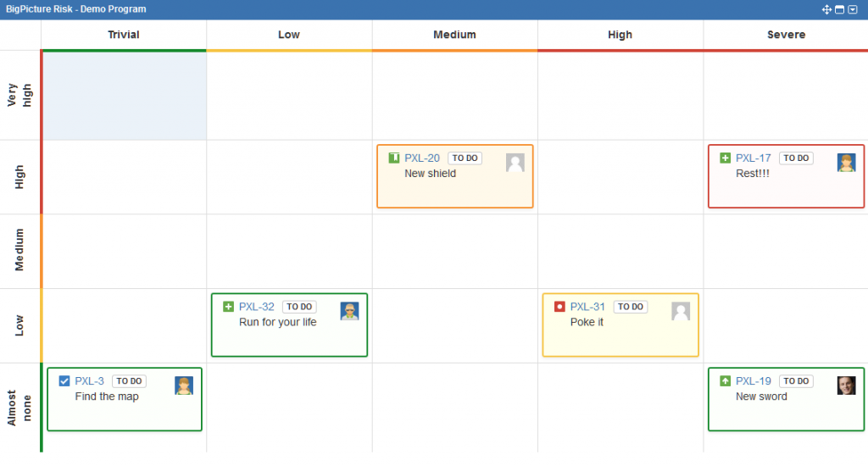868x466 pixels.
Task: Click assignee avatar on PXL-3 card
Action: coord(184,386)
